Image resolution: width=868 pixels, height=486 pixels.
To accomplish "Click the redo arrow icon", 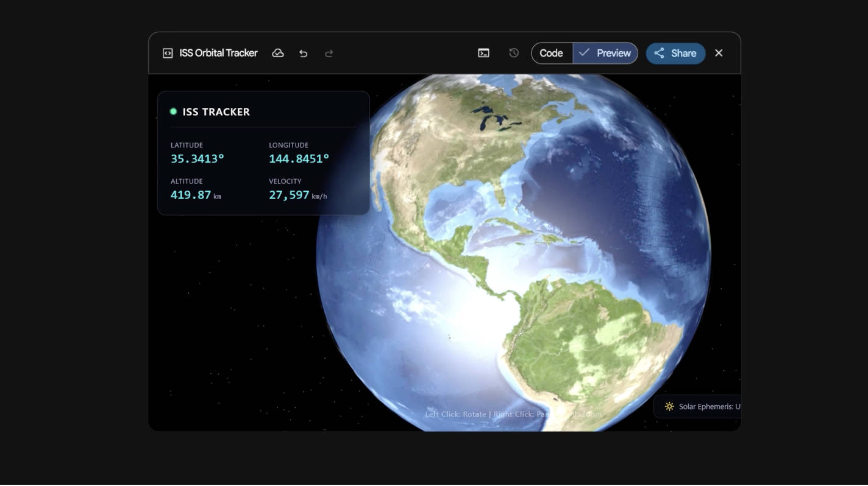I will click(x=329, y=54).
